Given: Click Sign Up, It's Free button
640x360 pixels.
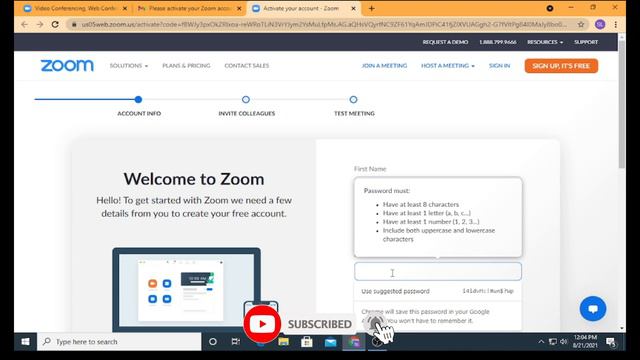Looking at the screenshot, I should [x=561, y=66].
